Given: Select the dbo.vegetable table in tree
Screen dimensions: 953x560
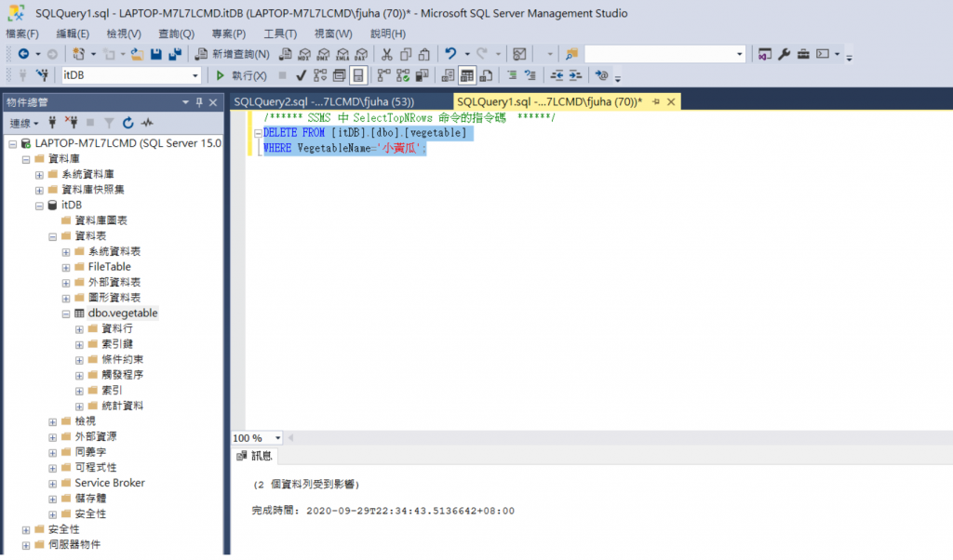Looking at the screenshot, I should click(x=122, y=313).
